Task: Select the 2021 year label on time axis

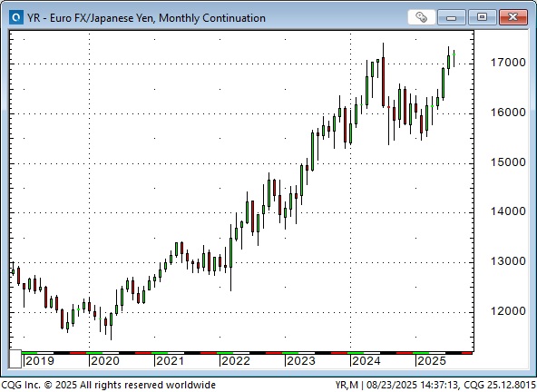Action: pos(171,361)
